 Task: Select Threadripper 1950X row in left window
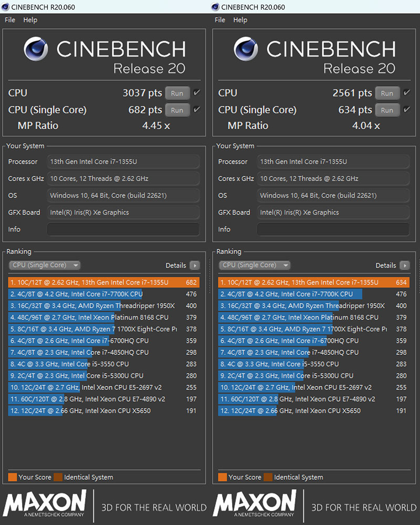pyautogui.click(x=104, y=306)
